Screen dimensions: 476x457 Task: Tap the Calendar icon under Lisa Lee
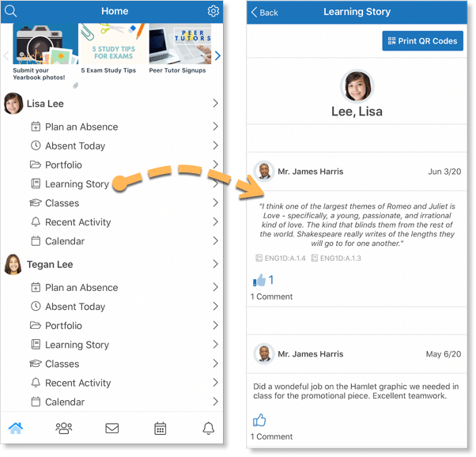click(36, 241)
